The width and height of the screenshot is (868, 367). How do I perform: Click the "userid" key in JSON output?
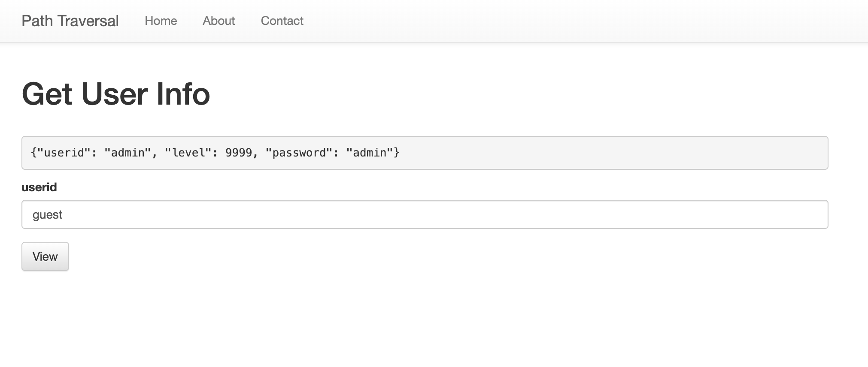tap(64, 153)
